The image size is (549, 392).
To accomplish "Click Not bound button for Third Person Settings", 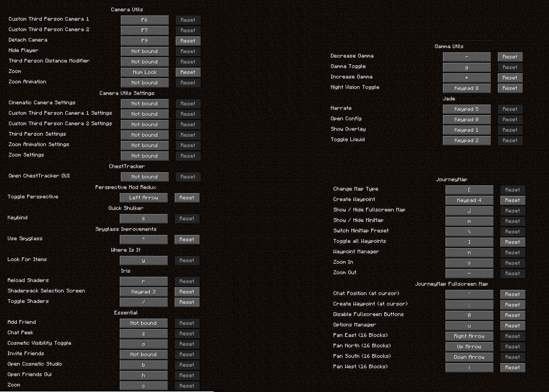I will pyautogui.click(x=145, y=135).
